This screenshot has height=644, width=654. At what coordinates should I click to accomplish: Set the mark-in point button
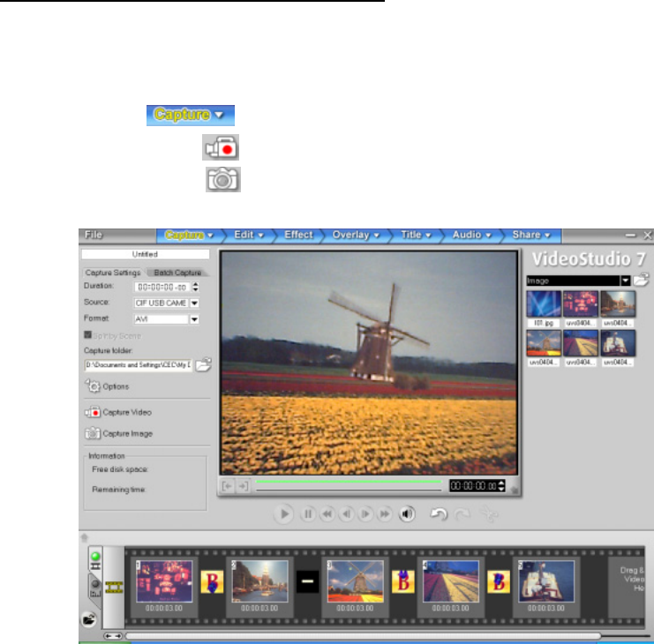point(228,486)
